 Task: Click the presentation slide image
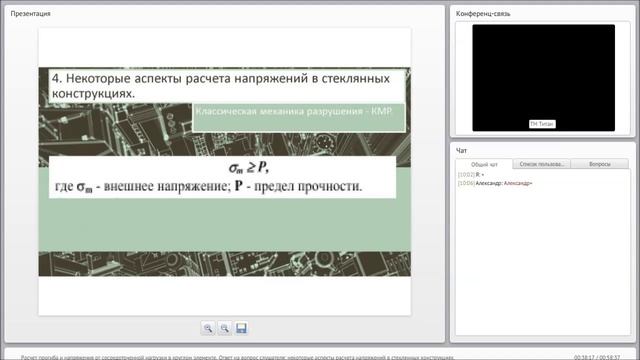click(224, 172)
